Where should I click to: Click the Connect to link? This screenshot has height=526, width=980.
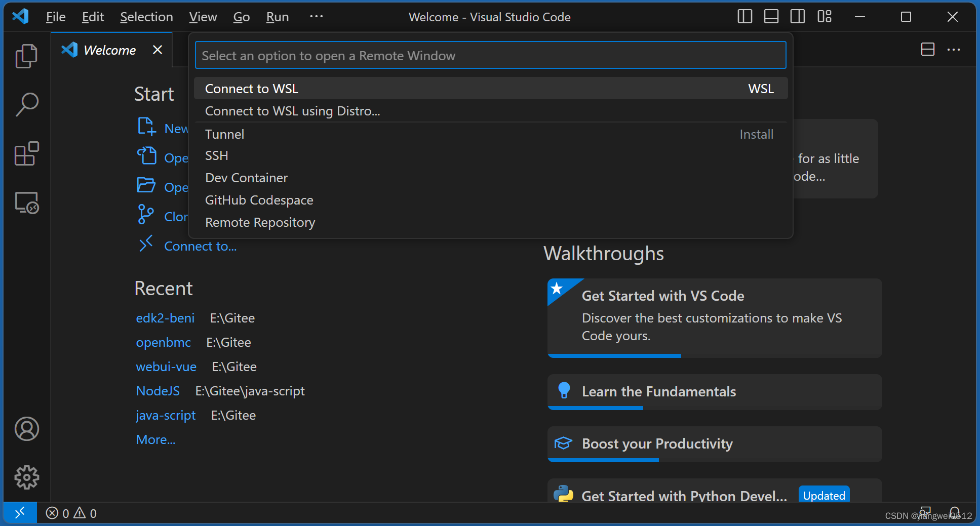(x=201, y=246)
